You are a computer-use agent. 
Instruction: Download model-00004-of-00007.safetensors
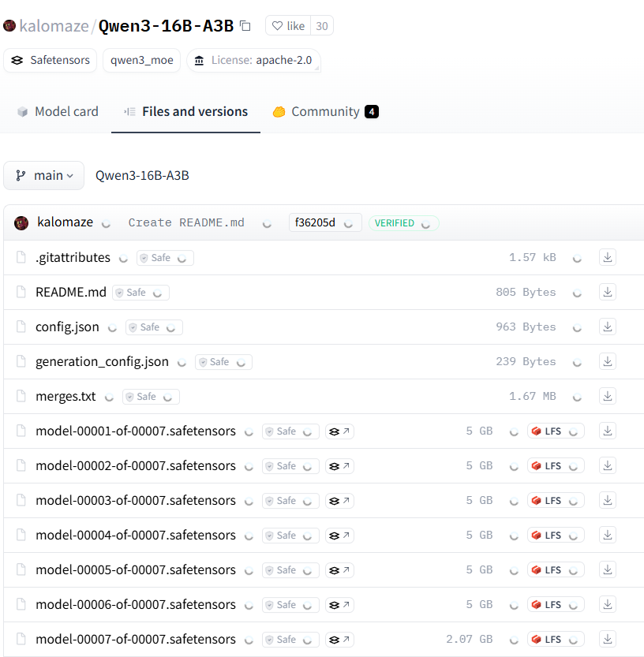tap(608, 536)
